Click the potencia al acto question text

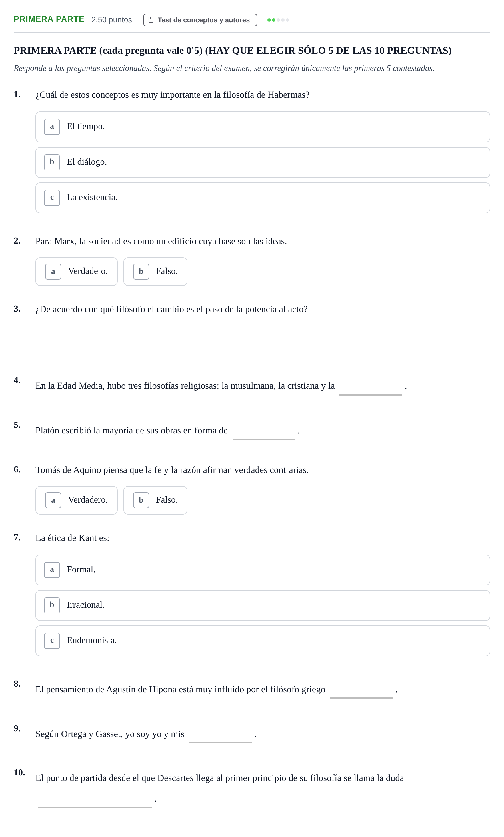(x=171, y=309)
